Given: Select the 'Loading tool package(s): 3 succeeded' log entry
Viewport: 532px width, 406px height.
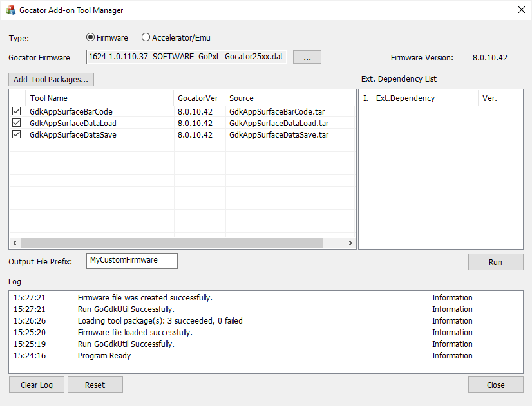Looking at the screenshot, I should [x=265, y=320].
